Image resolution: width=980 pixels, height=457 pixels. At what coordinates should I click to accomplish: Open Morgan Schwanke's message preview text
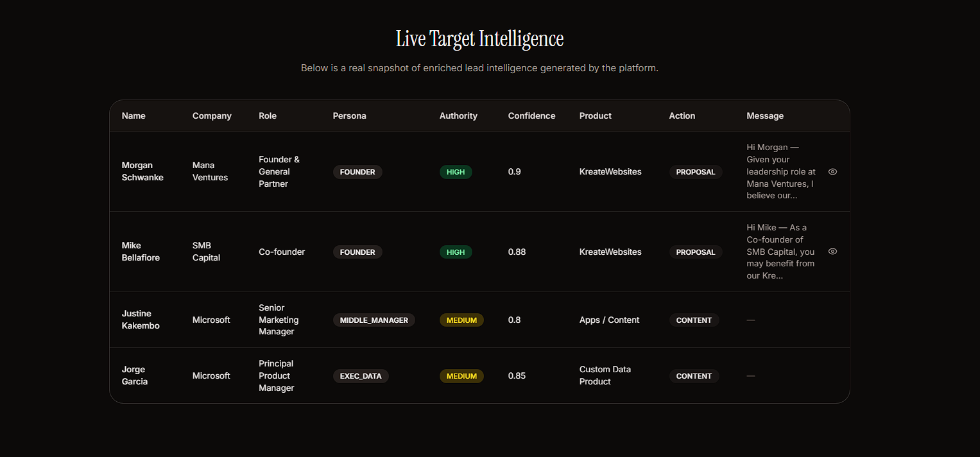(x=780, y=171)
